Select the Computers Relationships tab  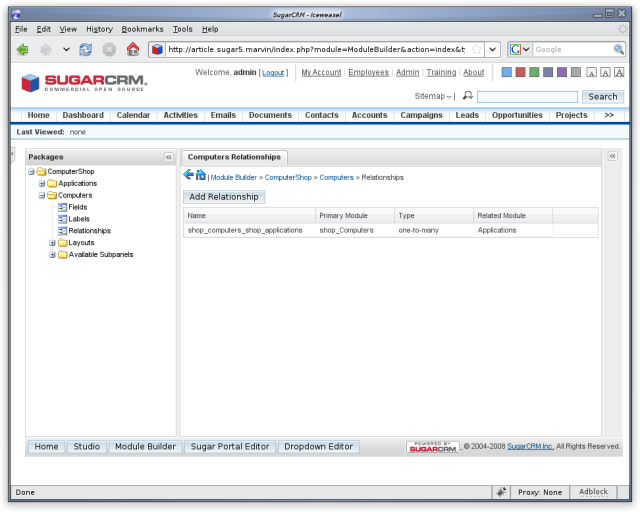coord(234,157)
